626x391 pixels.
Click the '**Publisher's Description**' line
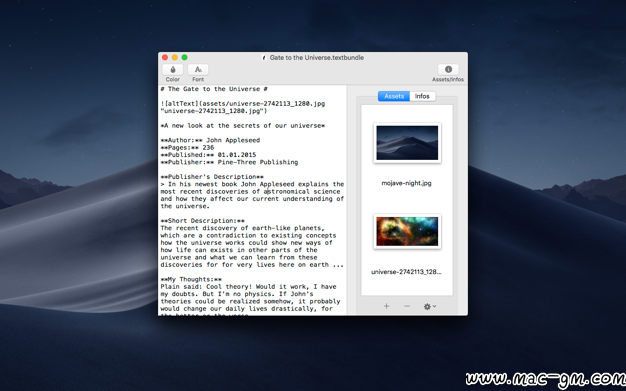(x=212, y=177)
